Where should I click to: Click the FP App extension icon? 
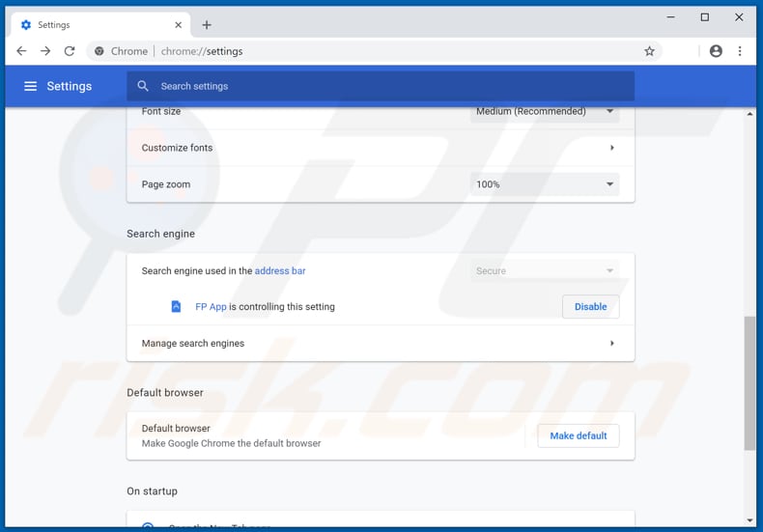click(176, 307)
